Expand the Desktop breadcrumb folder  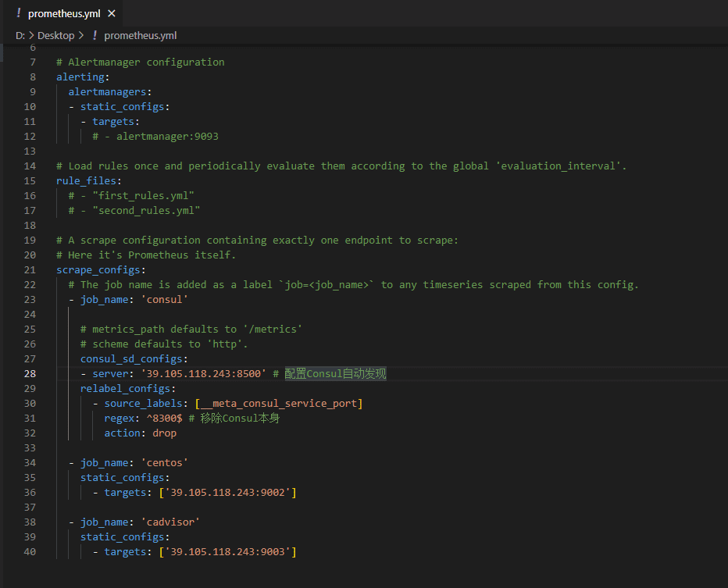(55, 35)
